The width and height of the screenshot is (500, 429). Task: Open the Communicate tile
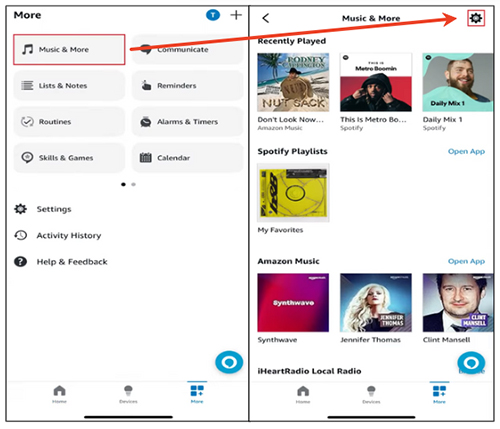click(x=188, y=49)
